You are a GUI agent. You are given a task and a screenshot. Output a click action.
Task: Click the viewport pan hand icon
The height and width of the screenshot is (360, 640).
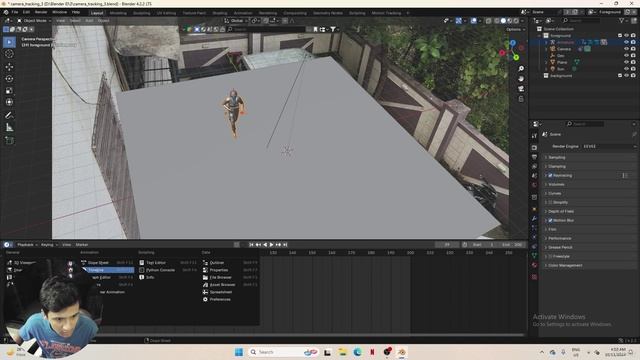point(521,78)
